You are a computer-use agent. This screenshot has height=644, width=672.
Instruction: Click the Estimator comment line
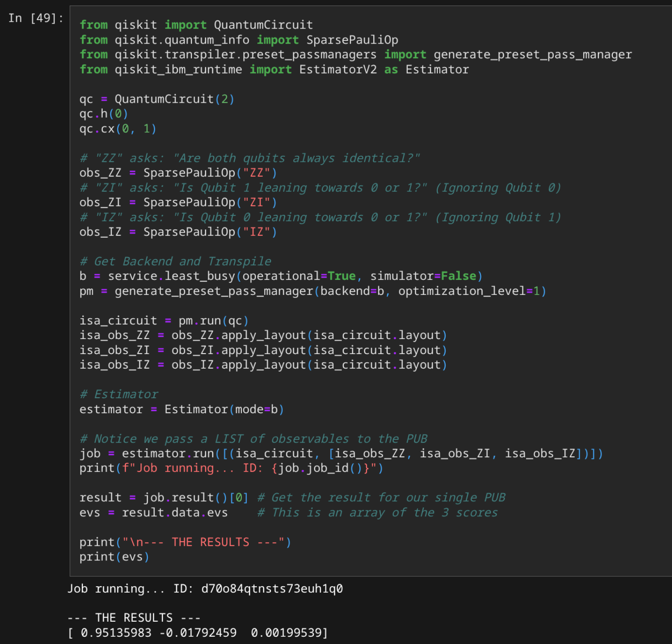(x=119, y=394)
